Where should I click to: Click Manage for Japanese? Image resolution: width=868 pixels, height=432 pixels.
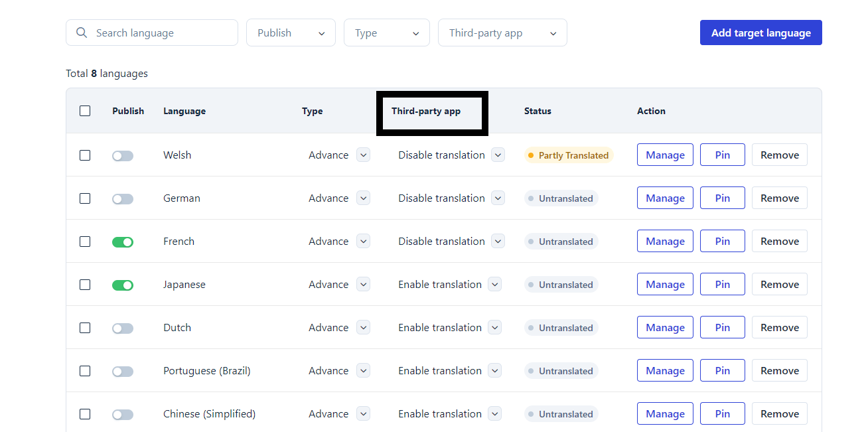[665, 284]
